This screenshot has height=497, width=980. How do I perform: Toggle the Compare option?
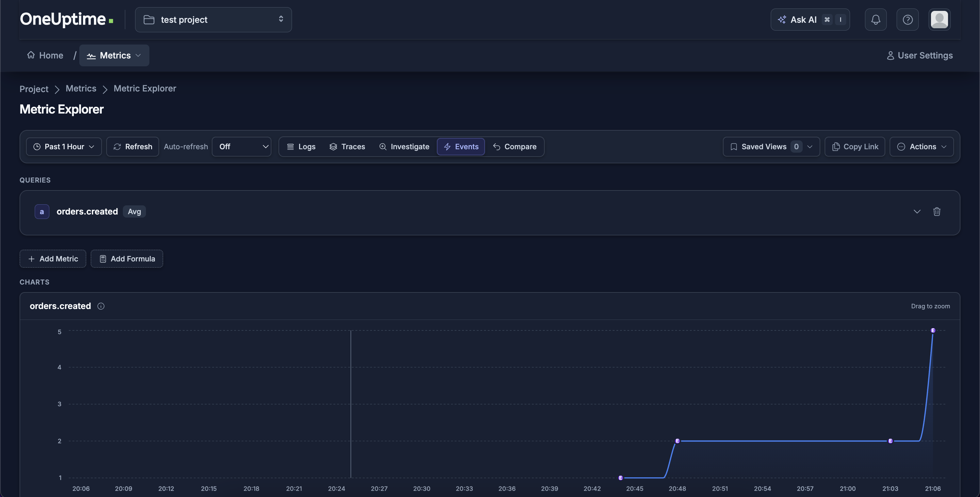[x=514, y=147]
